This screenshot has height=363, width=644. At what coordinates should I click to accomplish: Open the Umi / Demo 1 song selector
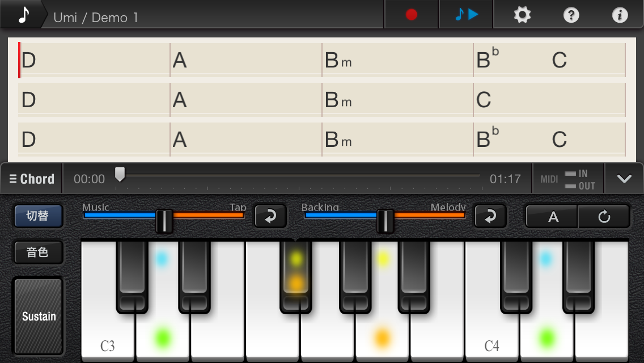pos(96,17)
